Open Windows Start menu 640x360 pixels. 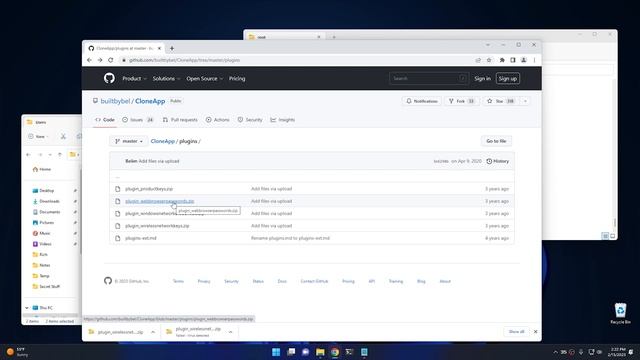coord(276,352)
